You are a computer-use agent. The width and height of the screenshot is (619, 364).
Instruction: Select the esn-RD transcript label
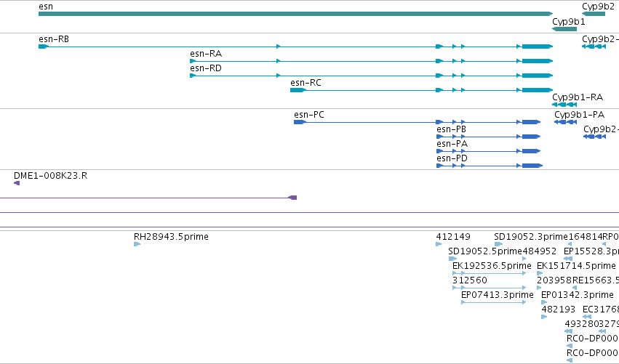click(206, 68)
